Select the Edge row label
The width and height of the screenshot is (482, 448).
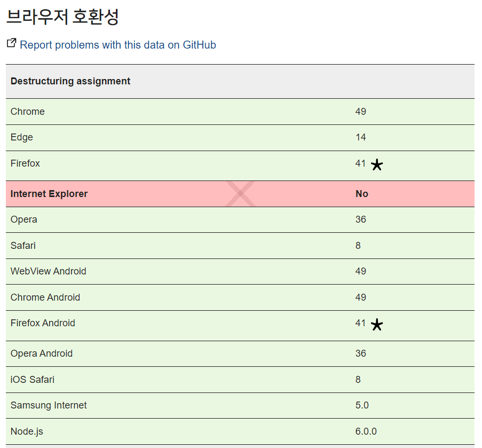[21, 137]
